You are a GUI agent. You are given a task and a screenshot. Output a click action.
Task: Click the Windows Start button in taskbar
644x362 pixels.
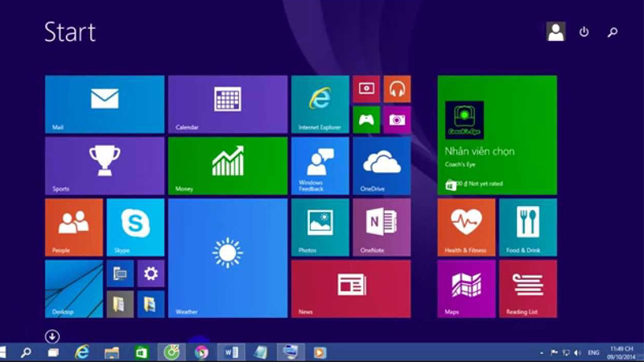[2, 352]
